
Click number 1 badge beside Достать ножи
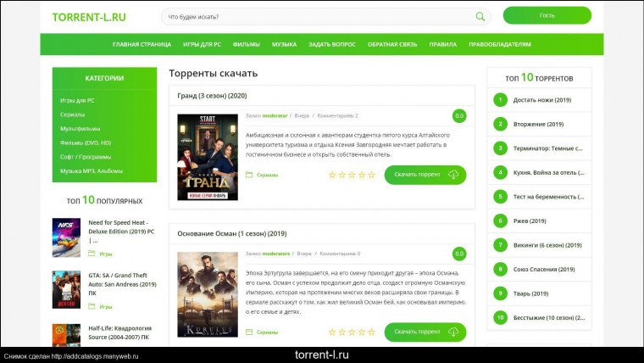pyautogui.click(x=500, y=100)
